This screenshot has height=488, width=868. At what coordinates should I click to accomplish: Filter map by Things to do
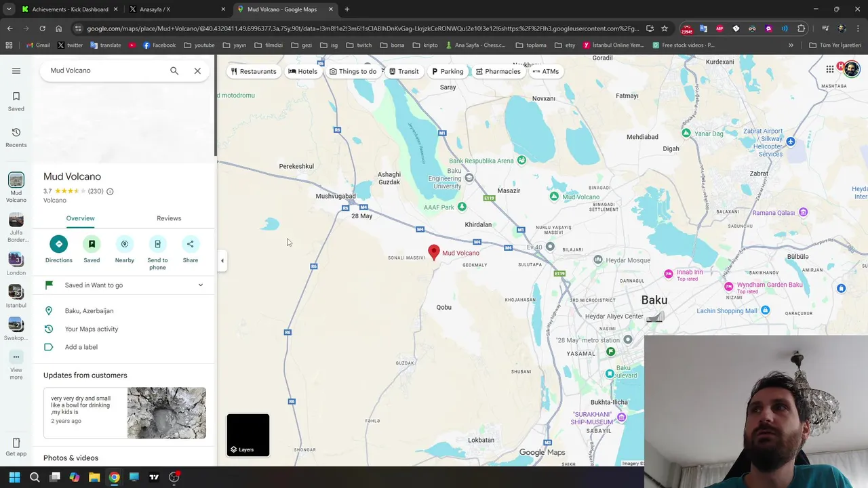pyautogui.click(x=353, y=71)
